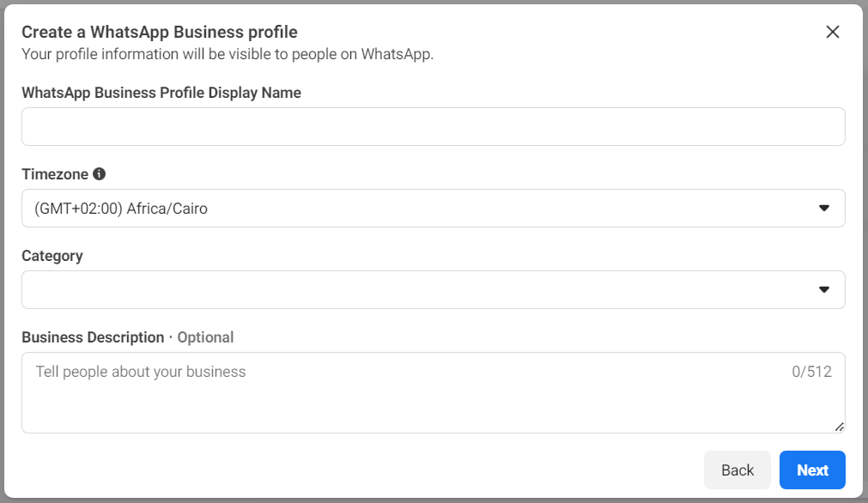Click the Category dropdown caret arrow
Viewport: 868px width, 503px height.
point(824,289)
